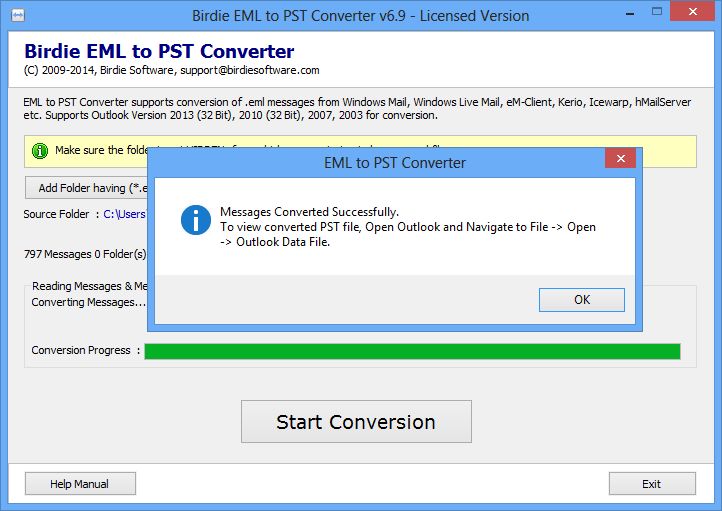
Task: Click the 'Conversion Progress :' label
Action: pyautogui.click(x=86, y=350)
